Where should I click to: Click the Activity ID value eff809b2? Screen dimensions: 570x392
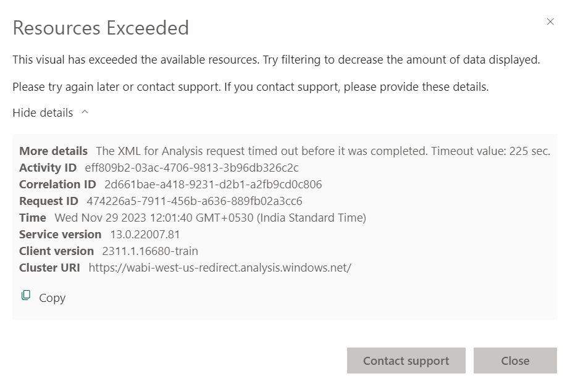[191, 167]
